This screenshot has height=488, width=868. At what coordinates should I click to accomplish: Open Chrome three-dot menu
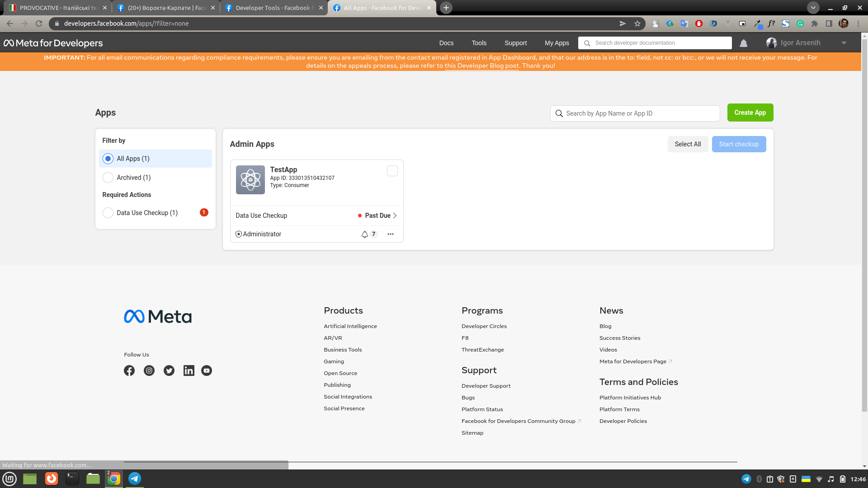tap(858, 23)
